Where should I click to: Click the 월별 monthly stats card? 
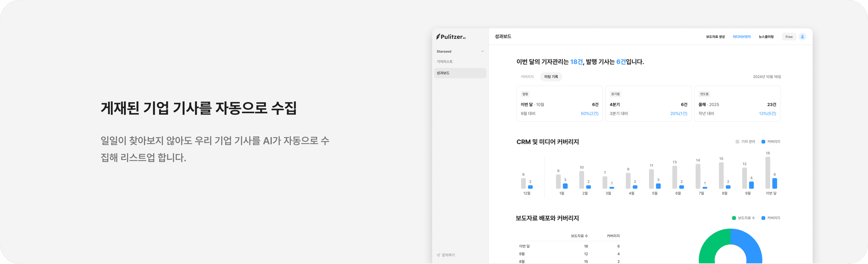click(559, 104)
